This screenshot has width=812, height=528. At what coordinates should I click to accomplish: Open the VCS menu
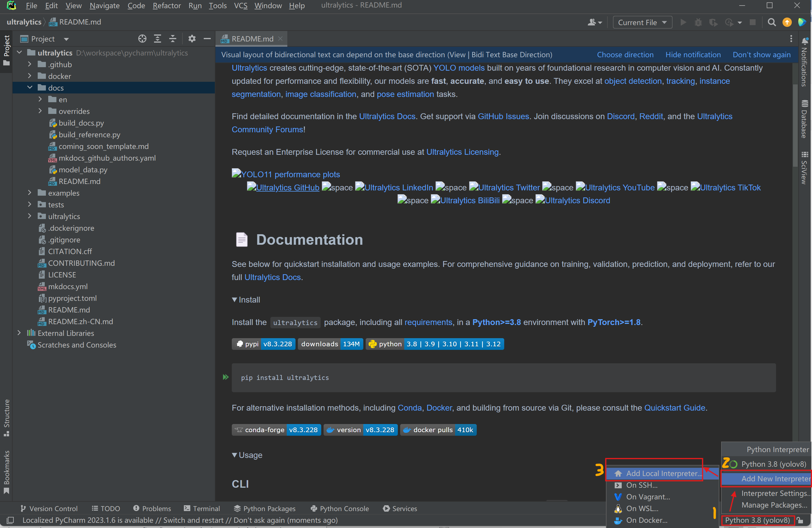click(241, 6)
